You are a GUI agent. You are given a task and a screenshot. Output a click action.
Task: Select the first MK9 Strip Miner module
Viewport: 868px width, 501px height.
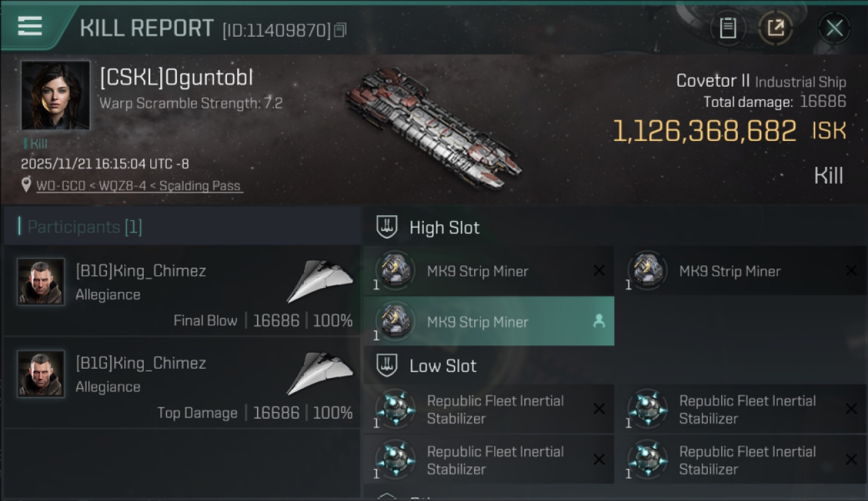477,271
